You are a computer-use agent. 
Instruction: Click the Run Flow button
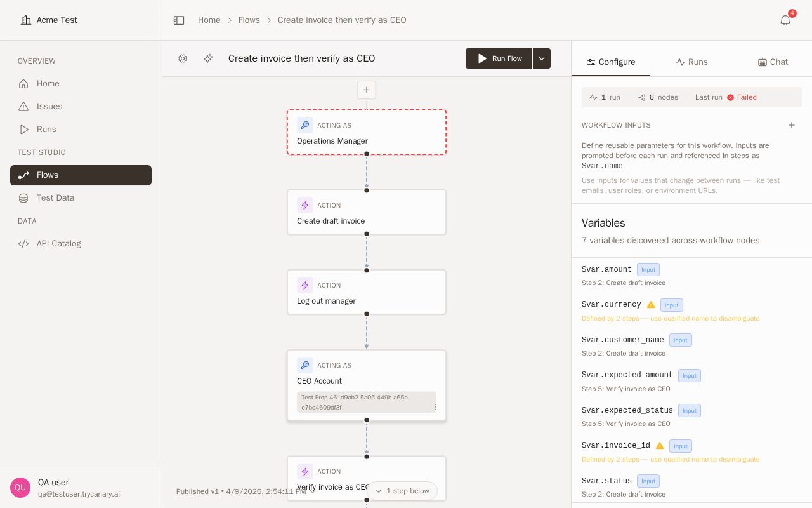coord(499,58)
